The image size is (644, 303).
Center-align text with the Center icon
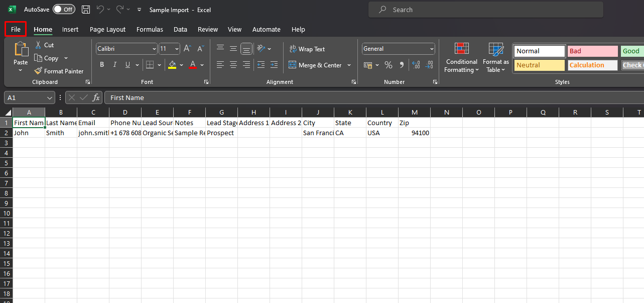coord(233,65)
